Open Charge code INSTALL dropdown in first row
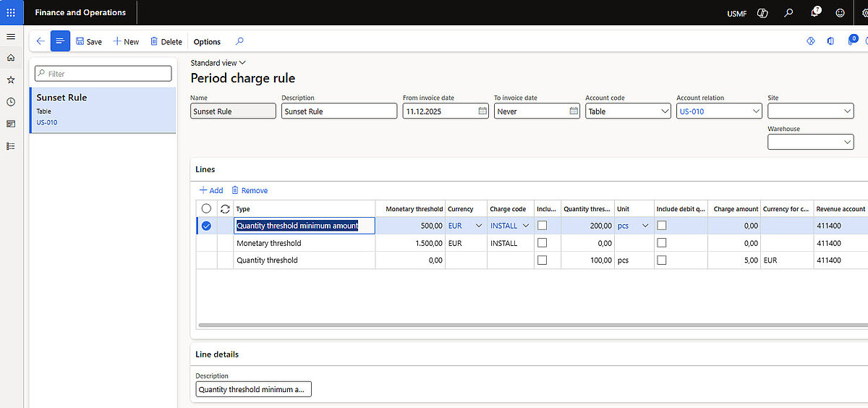 pyautogui.click(x=526, y=226)
